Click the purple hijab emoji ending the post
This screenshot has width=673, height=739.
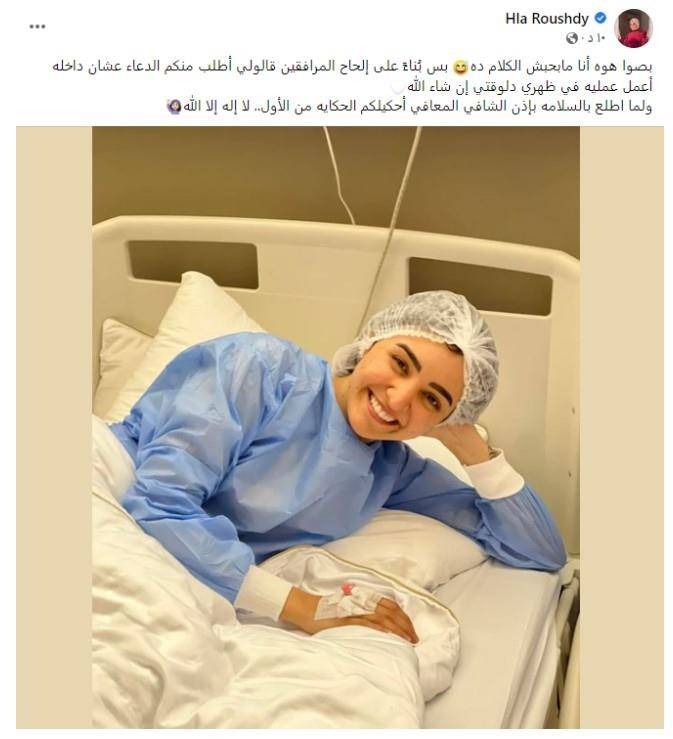point(174,107)
